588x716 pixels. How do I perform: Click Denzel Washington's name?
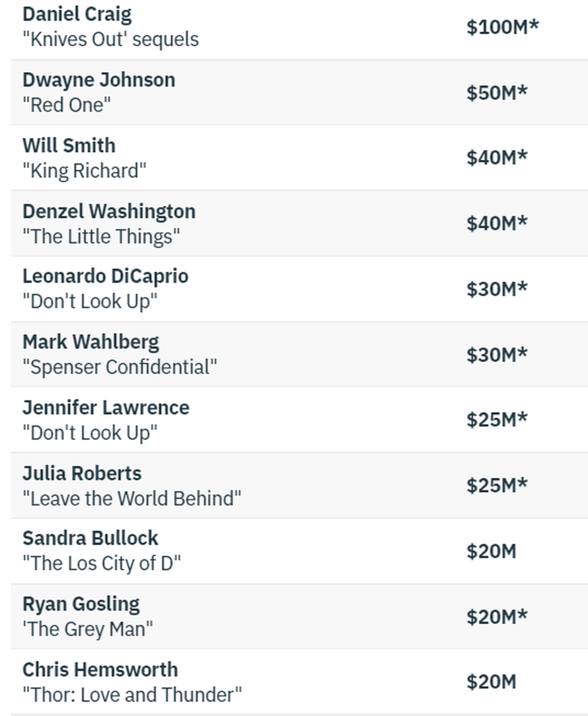tap(109, 211)
